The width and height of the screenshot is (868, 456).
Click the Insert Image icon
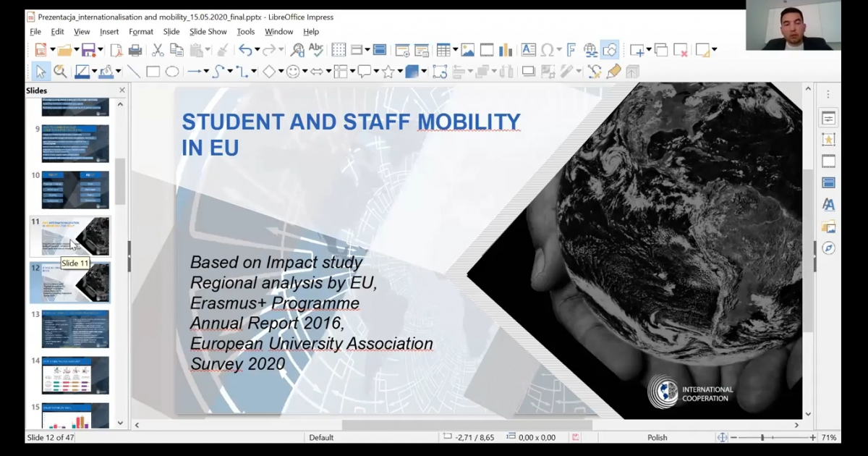pos(468,50)
